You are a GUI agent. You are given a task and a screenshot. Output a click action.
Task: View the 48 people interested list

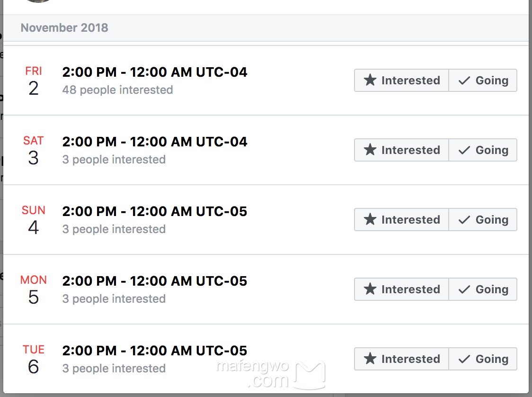click(x=117, y=90)
